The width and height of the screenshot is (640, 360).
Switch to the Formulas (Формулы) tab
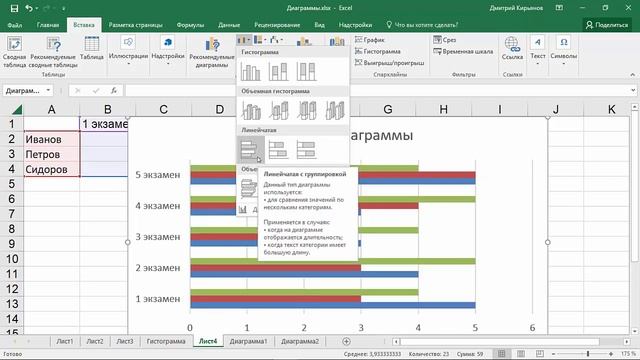(x=190, y=25)
